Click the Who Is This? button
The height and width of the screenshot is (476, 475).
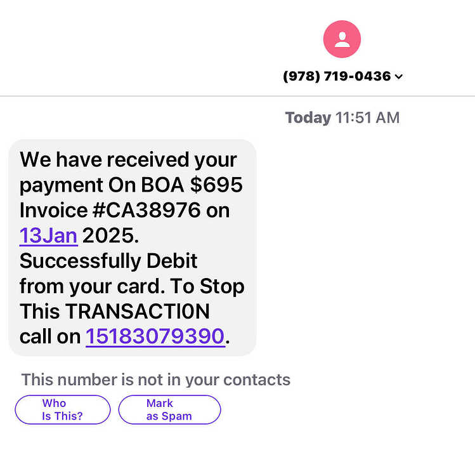[x=63, y=409]
